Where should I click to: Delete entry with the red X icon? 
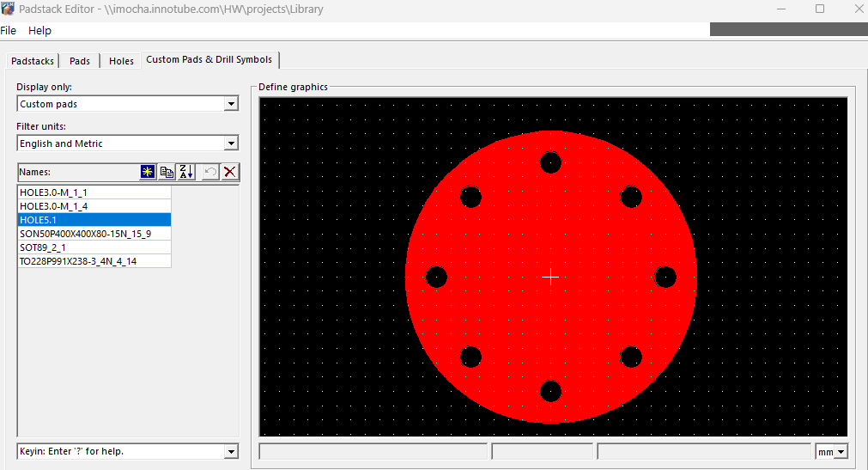[230, 172]
